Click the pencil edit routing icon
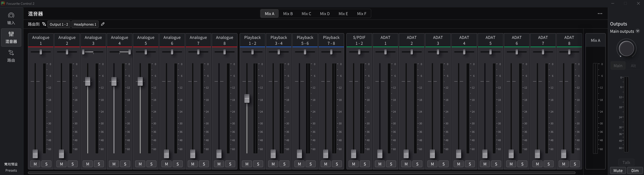This screenshot has height=175, width=644. [x=103, y=24]
